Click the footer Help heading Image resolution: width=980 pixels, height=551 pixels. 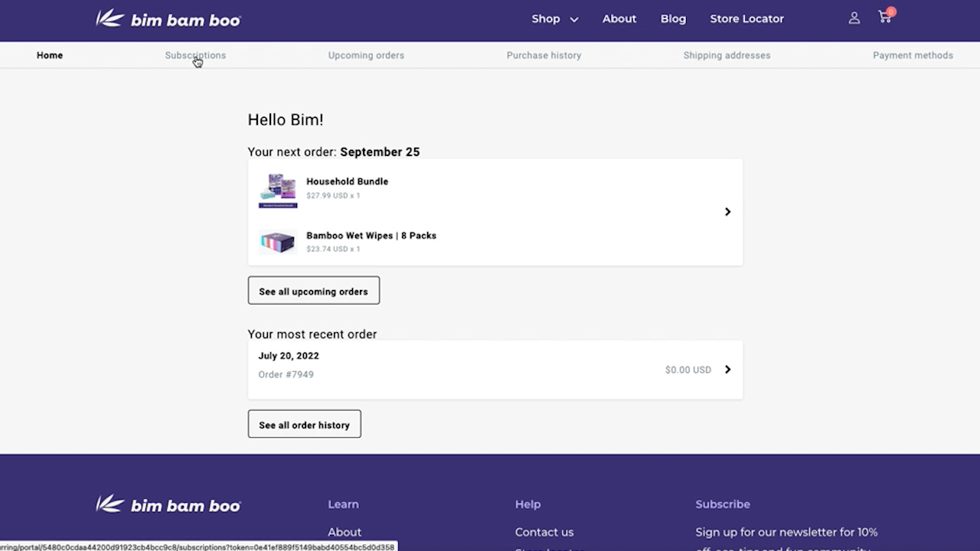coord(528,504)
